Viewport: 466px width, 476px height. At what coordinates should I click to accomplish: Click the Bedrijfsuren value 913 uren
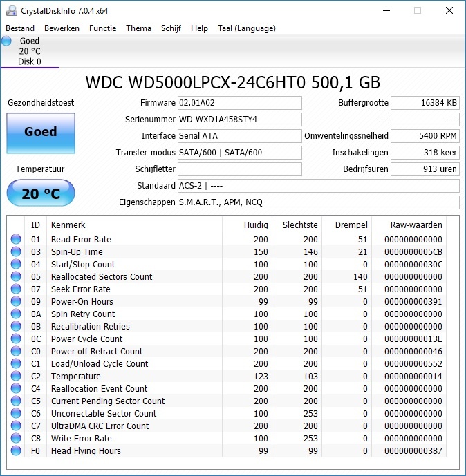425,169
